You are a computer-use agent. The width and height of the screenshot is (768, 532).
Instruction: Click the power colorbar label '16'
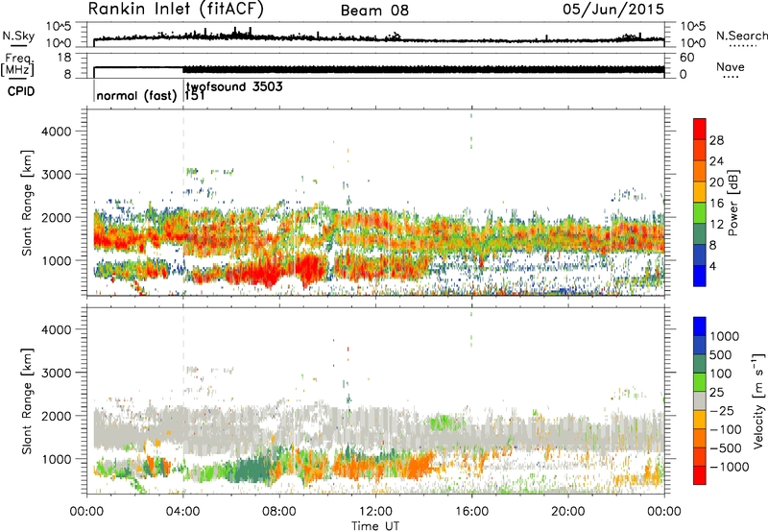[x=716, y=203]
